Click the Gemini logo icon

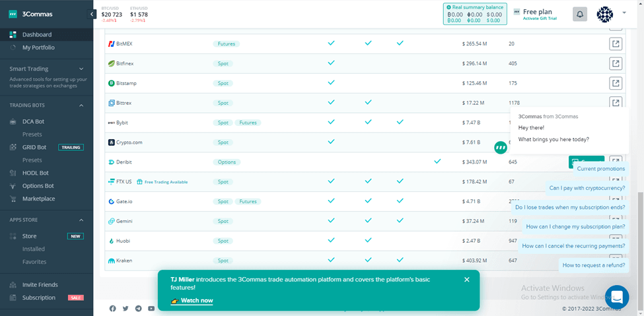click(x=111, y=221)
